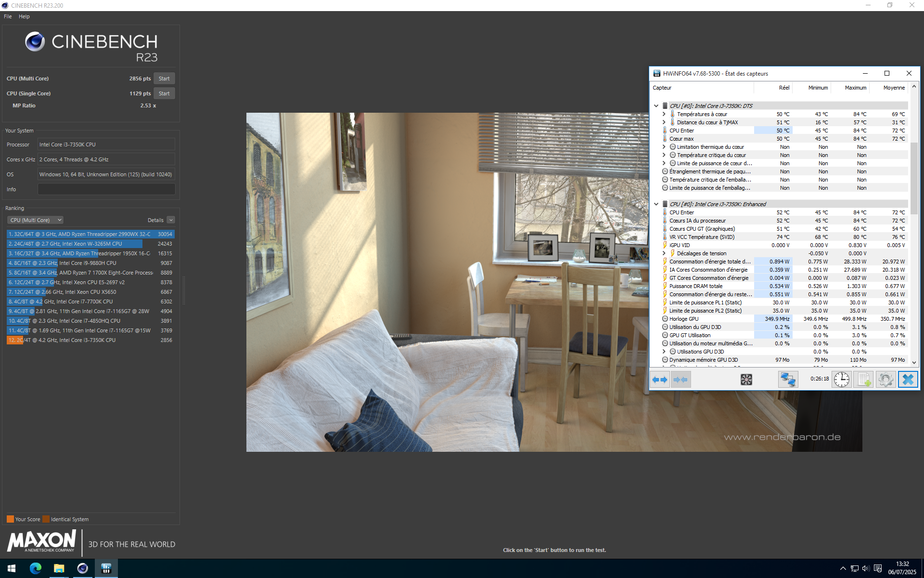Click the Cinebench taskbar icon
Screen dimensions: 924x578
(x=83, y=568)
